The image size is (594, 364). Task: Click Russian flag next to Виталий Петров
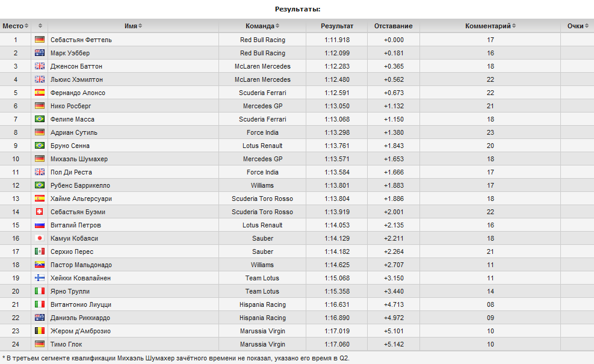tap(39, 225)
